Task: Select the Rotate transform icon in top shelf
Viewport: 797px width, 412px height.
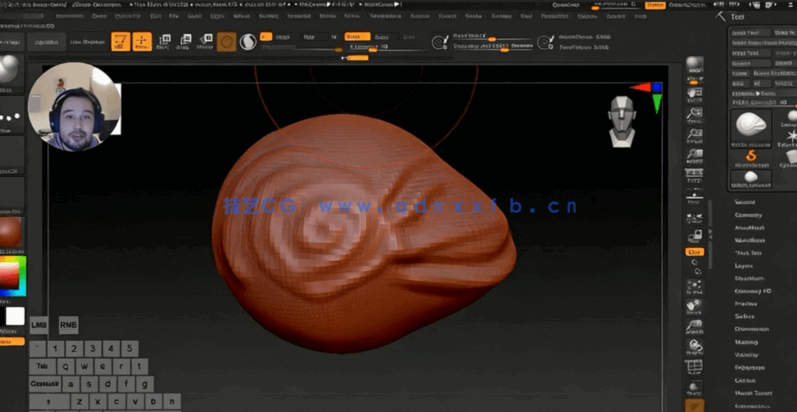Action: [205, 42]
